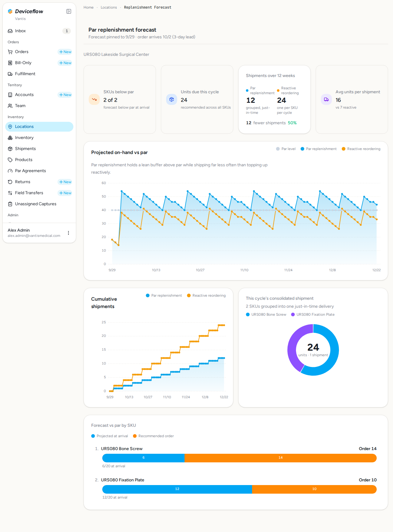Click the Returns arrow icon

[x=10, y=182]
